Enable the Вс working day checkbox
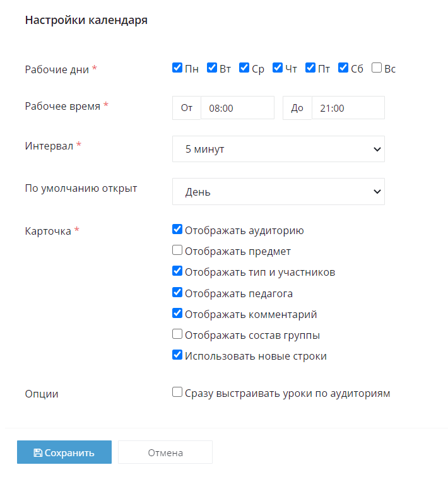 click(377, 68)
